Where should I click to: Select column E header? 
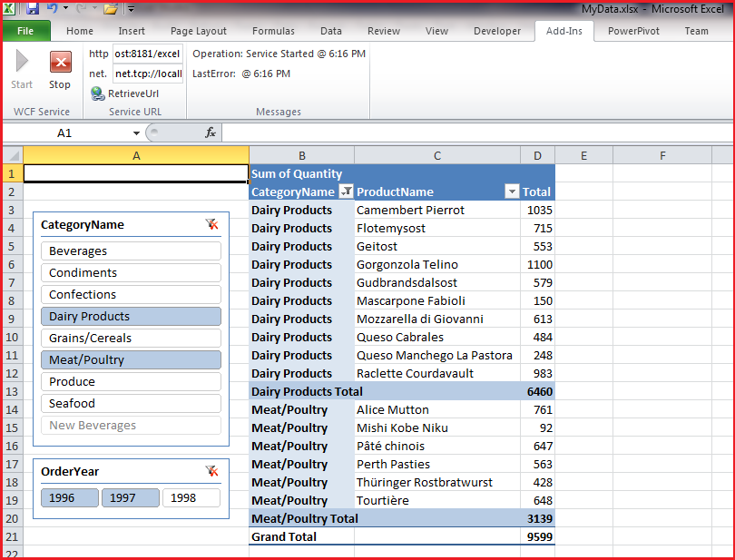584,156
